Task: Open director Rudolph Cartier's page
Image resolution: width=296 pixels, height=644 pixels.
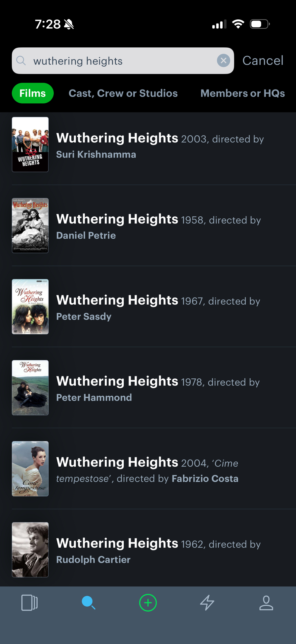Action: click(x=93, y=560)
